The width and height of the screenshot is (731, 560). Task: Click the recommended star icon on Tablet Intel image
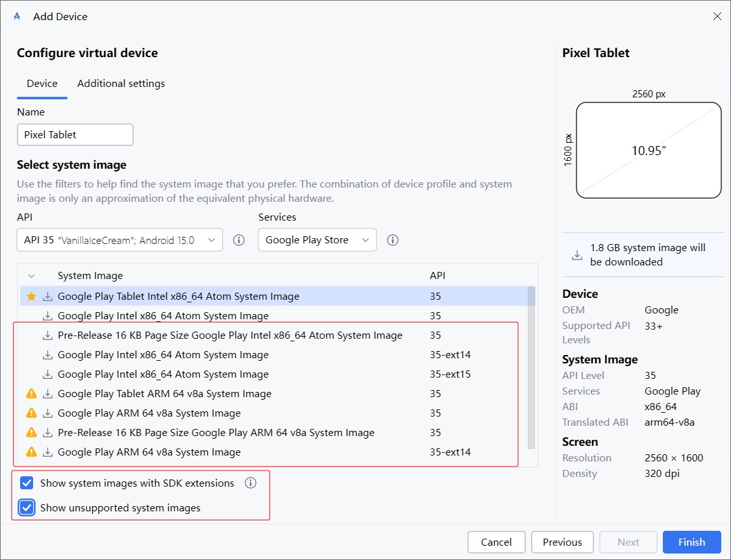[x=31, y=297]
